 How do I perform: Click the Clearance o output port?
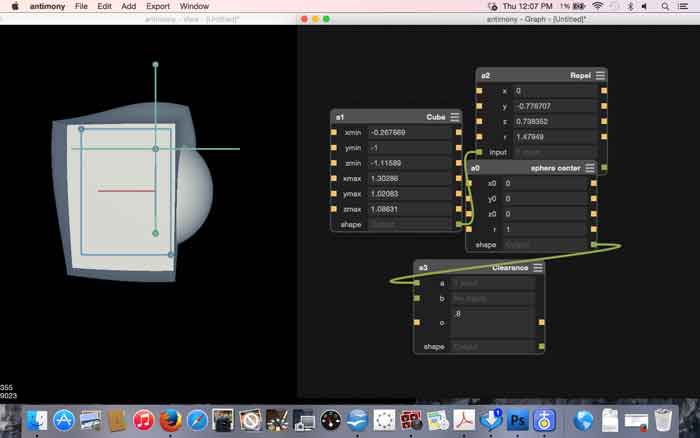[542, 322]
